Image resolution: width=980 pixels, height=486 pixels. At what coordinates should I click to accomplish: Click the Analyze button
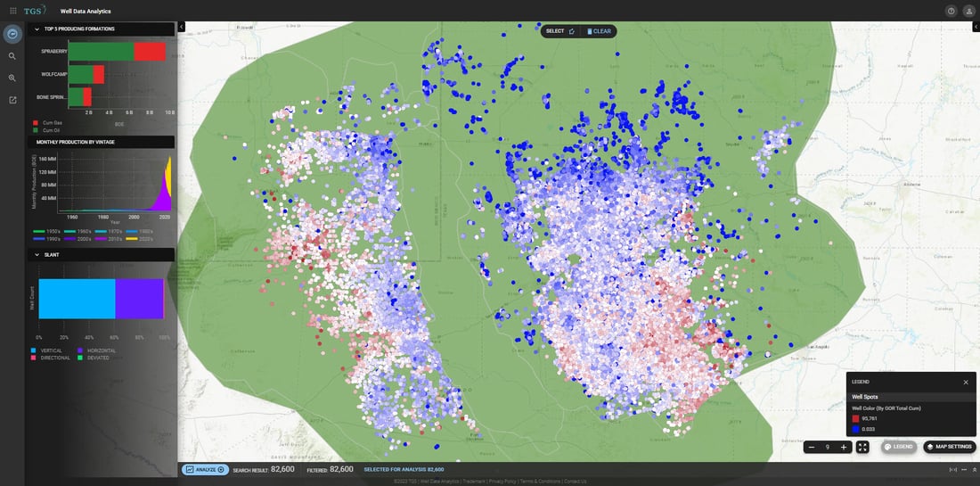coord(206,469)
